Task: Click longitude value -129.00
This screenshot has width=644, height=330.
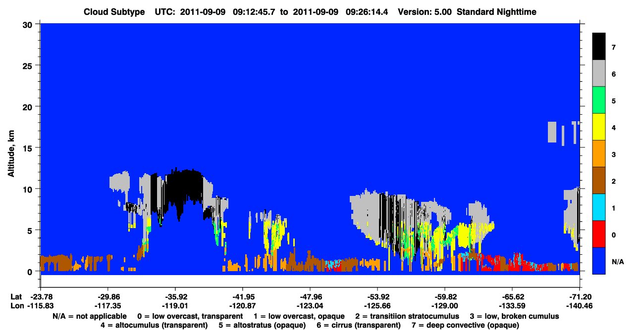Action: coord(444,306)
